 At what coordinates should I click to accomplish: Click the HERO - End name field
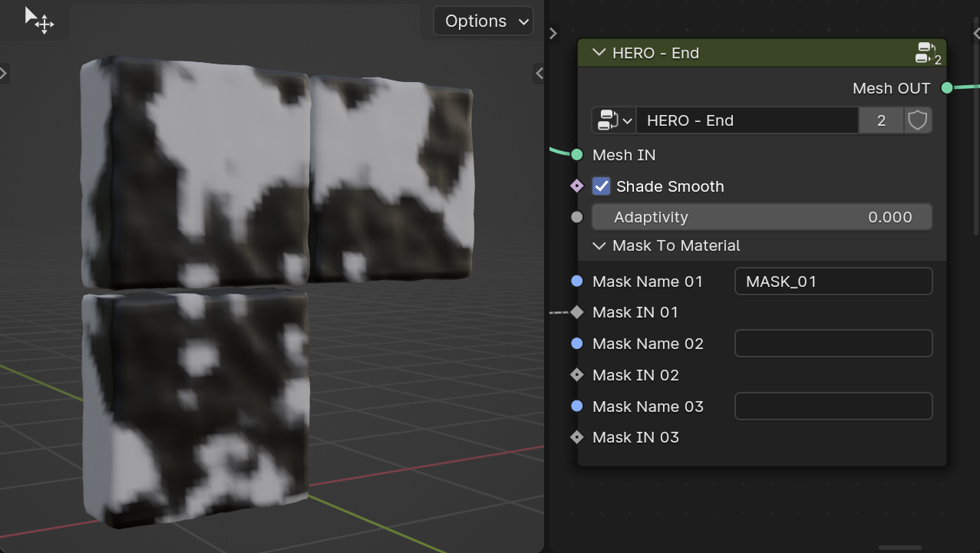tap(747, 120)
